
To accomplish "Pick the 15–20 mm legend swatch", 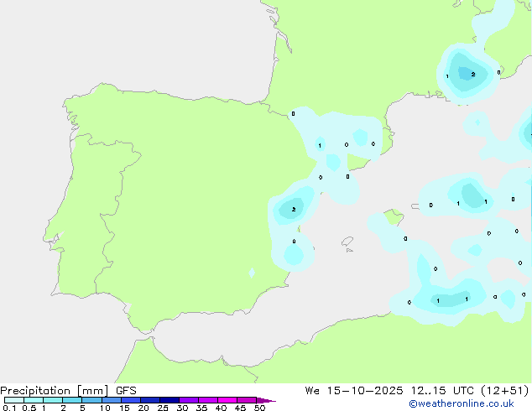I will click(x=131, y=400).
